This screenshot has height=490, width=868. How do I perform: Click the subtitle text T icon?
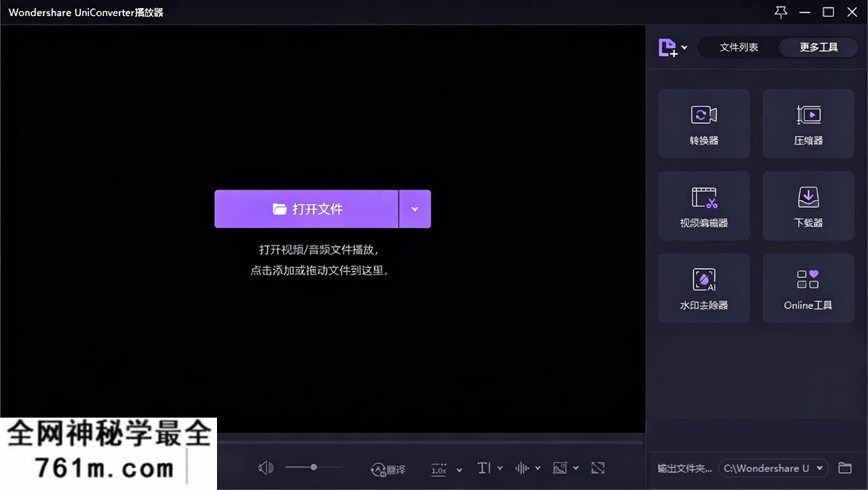pyautogui.click(x=484, y=468)
